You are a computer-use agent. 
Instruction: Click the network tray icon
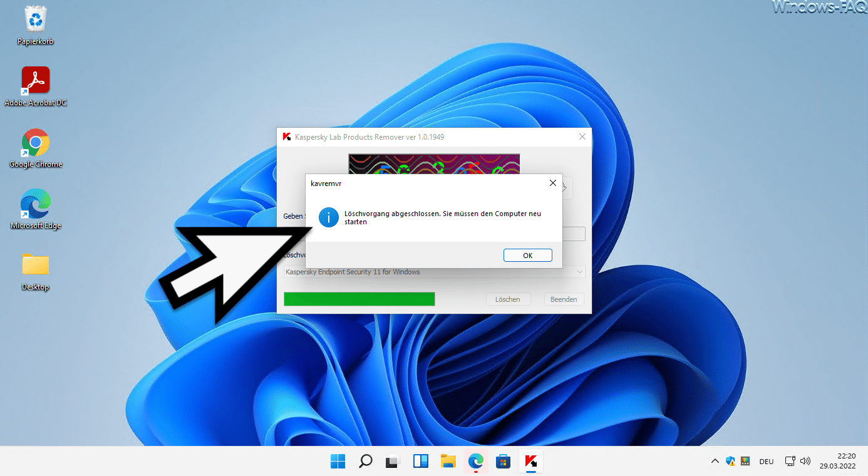tap(790, 462)
